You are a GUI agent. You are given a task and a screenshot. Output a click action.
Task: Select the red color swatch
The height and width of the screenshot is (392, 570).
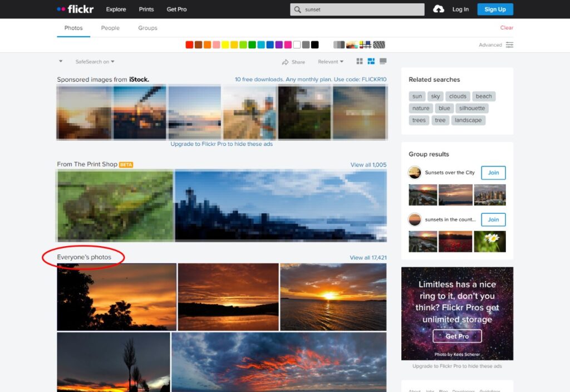[x=189, y=45]
